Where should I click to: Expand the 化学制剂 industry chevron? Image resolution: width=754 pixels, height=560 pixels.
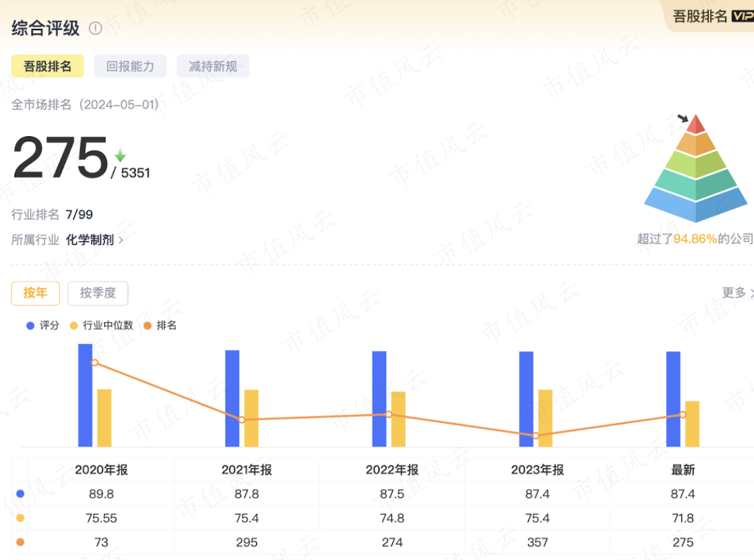tap(121, 240)
